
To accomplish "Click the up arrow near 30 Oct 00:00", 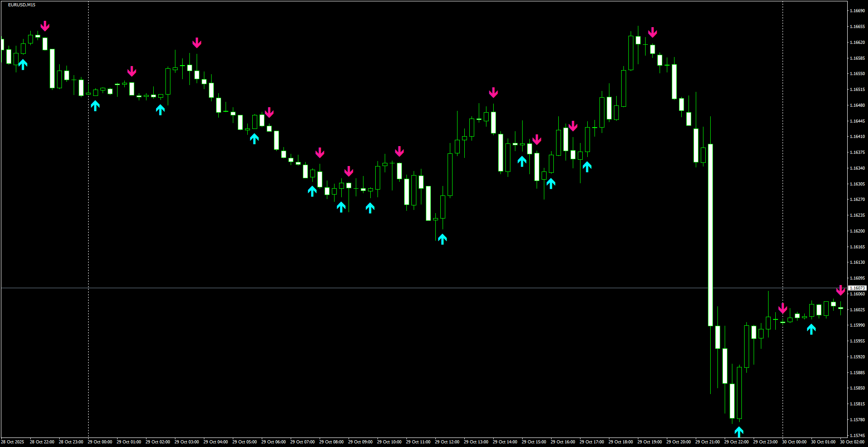I will (811, 329).
